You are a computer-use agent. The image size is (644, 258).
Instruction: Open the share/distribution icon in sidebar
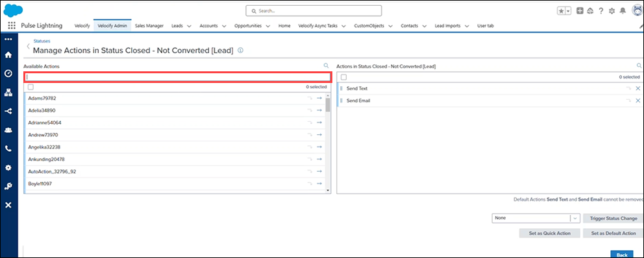tap(8, 111)
